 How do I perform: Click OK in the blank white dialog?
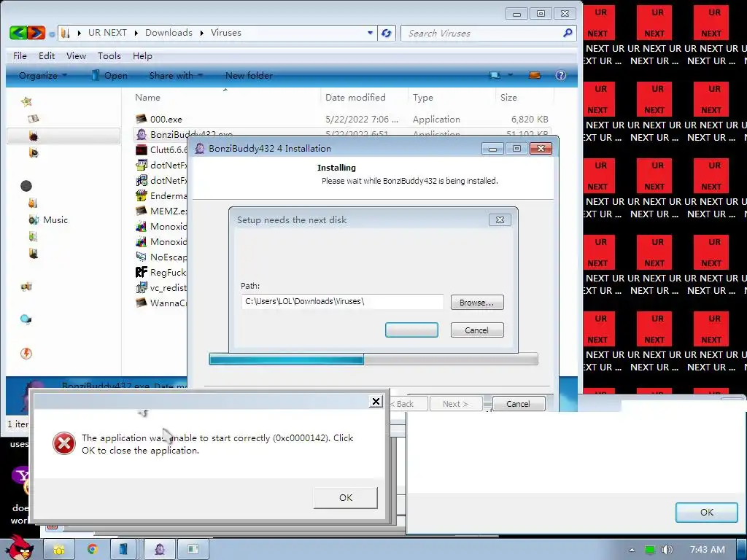tap(706, 513)
